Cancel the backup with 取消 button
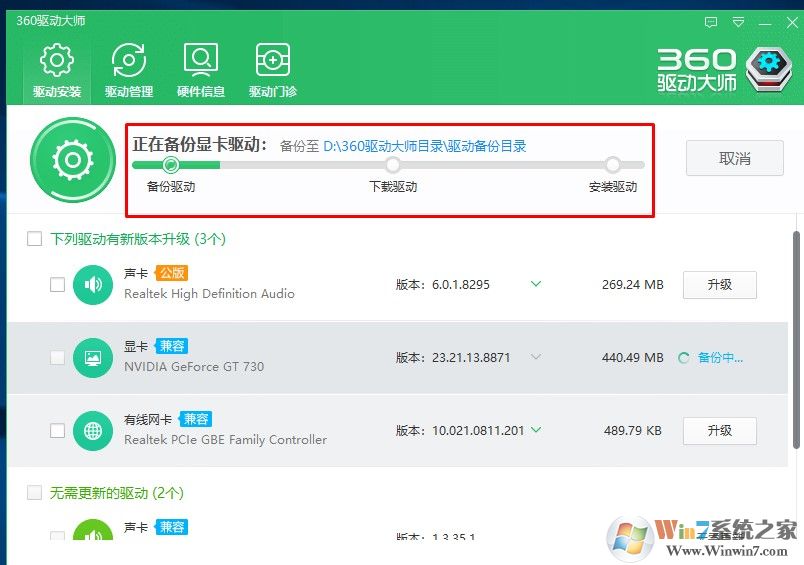Screen dimensions: 804x565 (734, 158)
